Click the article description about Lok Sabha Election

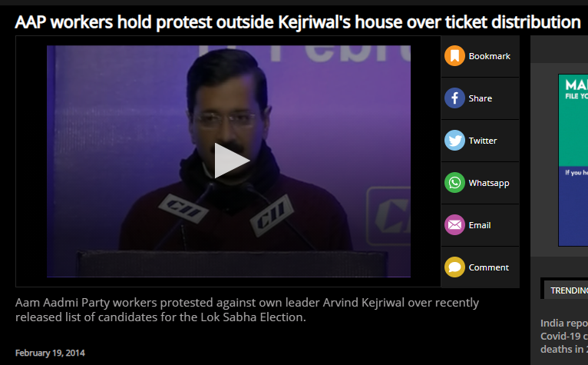247,310
